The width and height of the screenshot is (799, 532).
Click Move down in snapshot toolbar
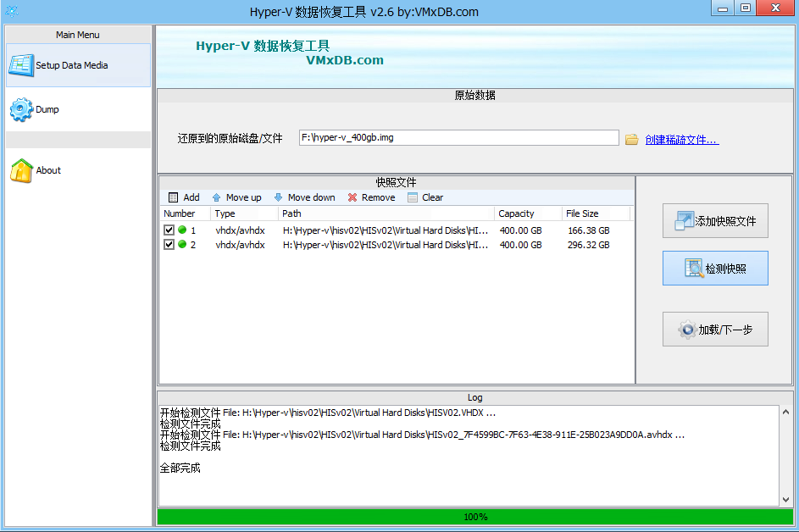click(x=305, y=197)
